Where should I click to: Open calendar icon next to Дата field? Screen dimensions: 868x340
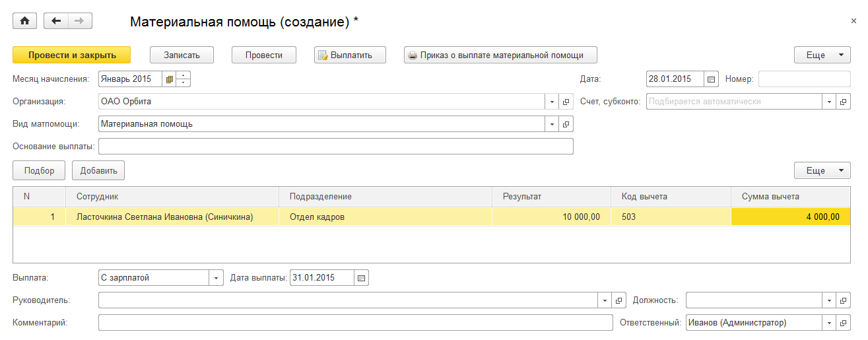(711, 79)
